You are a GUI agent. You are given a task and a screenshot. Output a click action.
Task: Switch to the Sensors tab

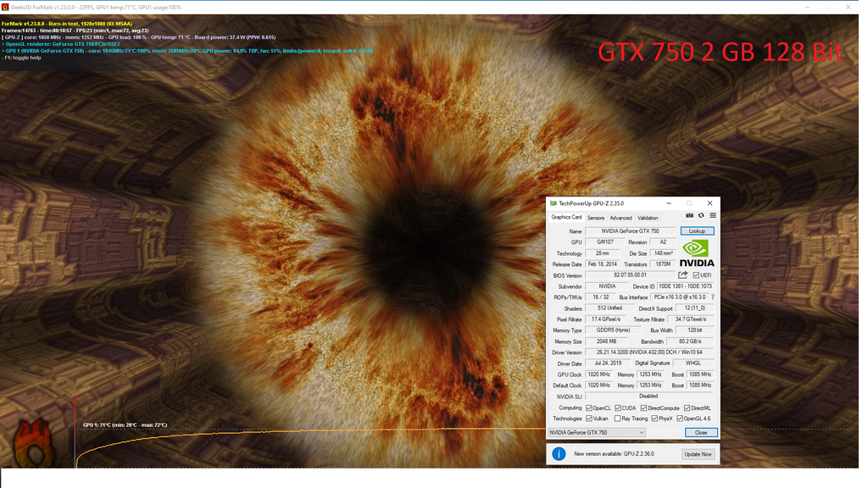click(x=596, y=218)
